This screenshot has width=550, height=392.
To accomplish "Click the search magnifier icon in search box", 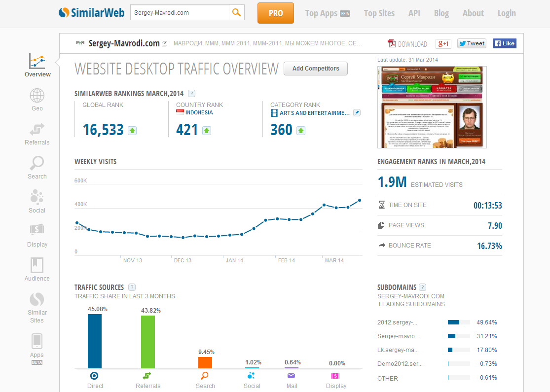I will tap(237, 13).
